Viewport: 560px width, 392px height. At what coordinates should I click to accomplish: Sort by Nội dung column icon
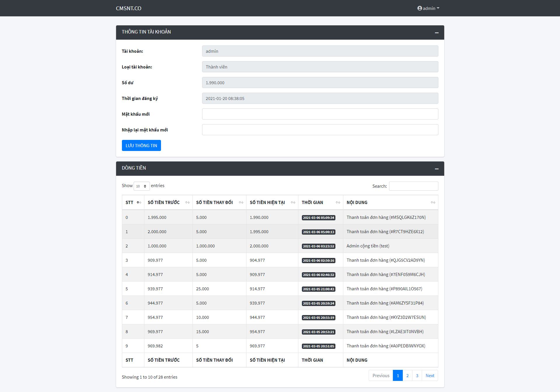(x=433, y=203)
